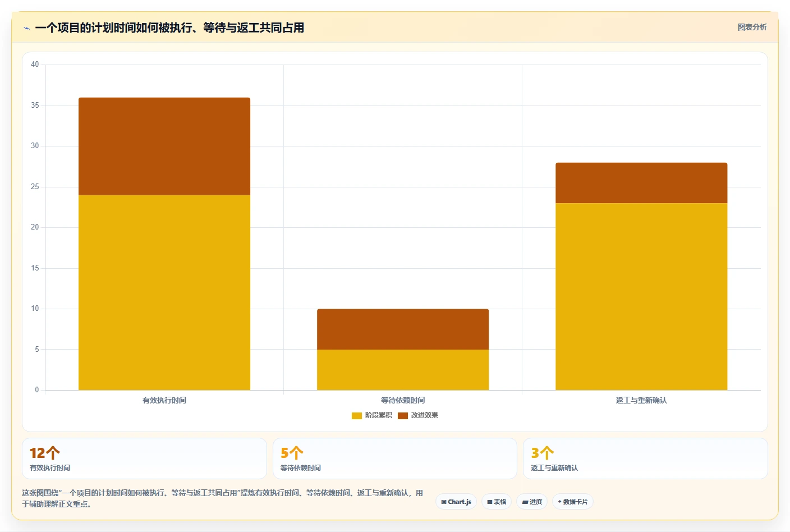
Task: Click the y-axis value 35
Action: click(x=35, y=106)
